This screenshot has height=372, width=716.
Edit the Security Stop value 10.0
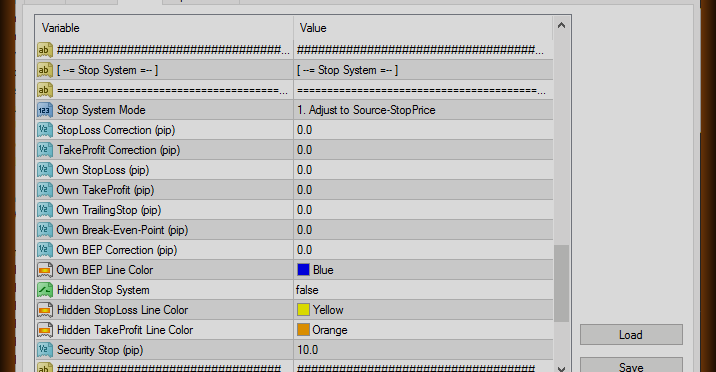(423, 350)
